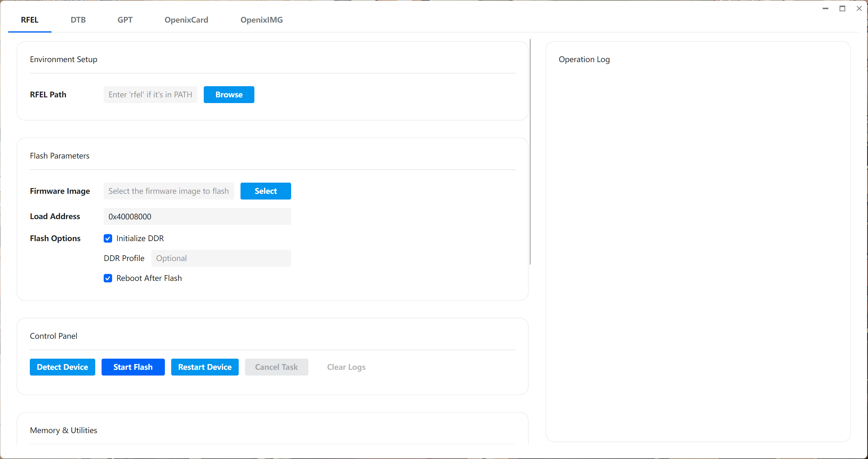Click the left panel vertical scrollbar
This screenshot has width=868, height=459.
click(x=530, y=152)
